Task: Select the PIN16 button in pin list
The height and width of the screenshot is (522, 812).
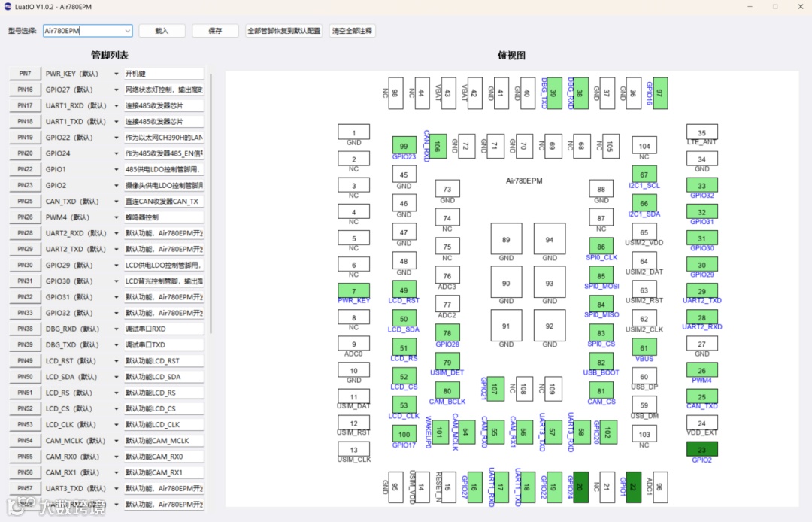Action: coord(25,90)
